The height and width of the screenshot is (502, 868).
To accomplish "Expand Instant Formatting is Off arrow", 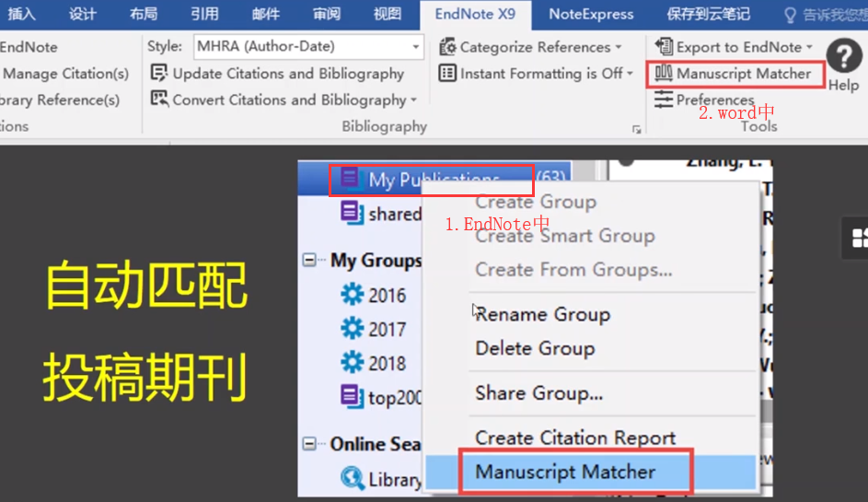I will point(630,74).
